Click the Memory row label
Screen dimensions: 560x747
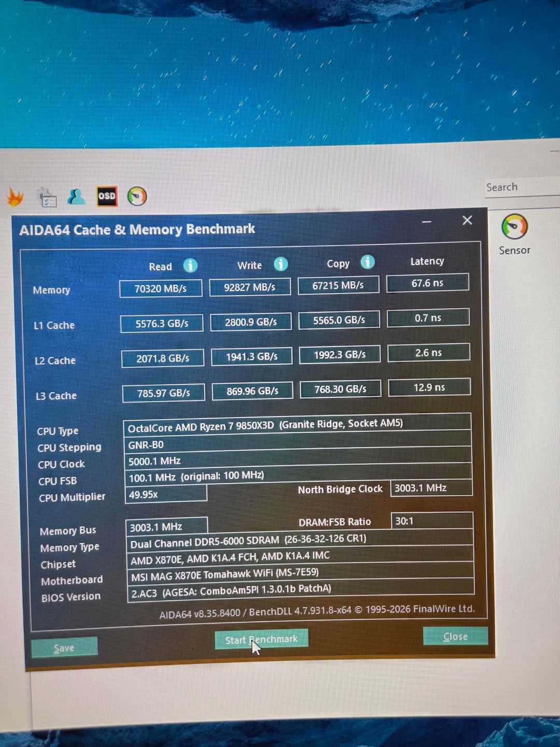coord(51,290)
